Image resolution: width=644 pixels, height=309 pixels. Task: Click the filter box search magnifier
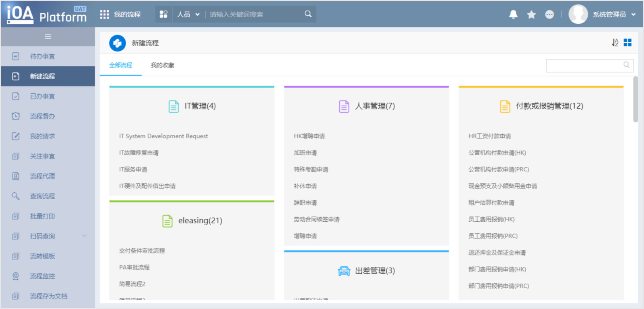coord(627,65)
